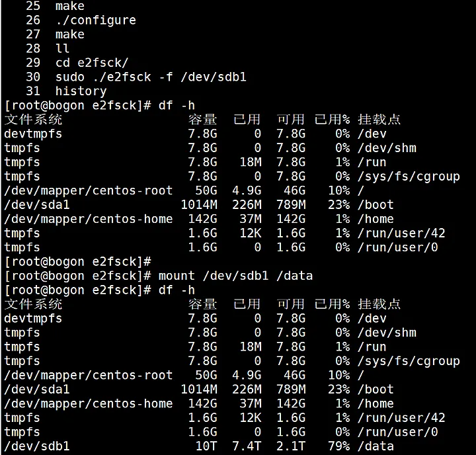Viewport: 476px width, 455px height.
Task: Click the empty prompt line after first df output
Action: 78,261
